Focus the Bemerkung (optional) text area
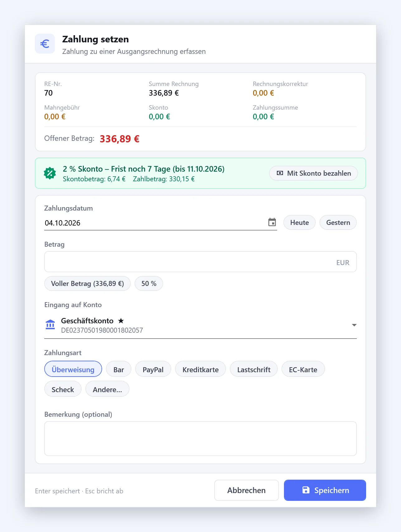 (x=200, y=439)
